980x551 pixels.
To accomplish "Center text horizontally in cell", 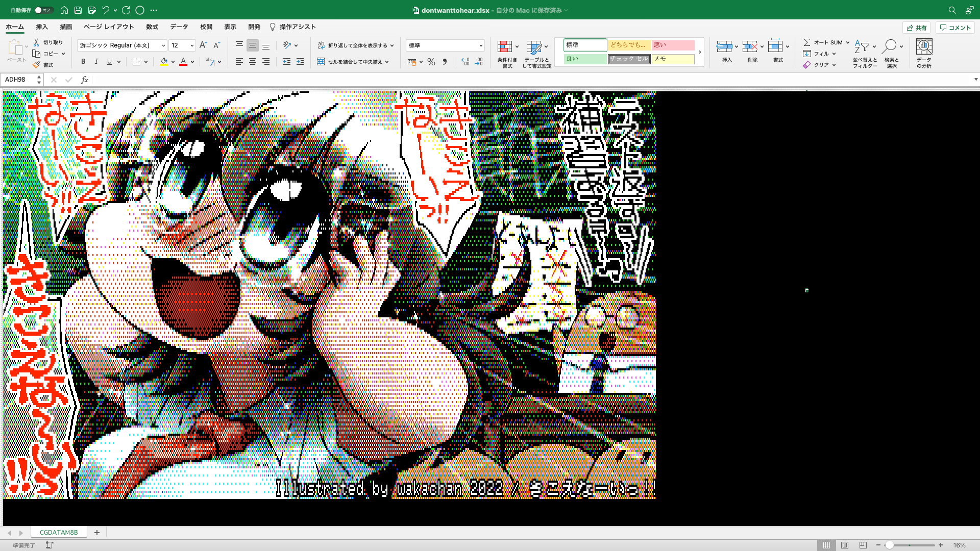I will 253,62.
